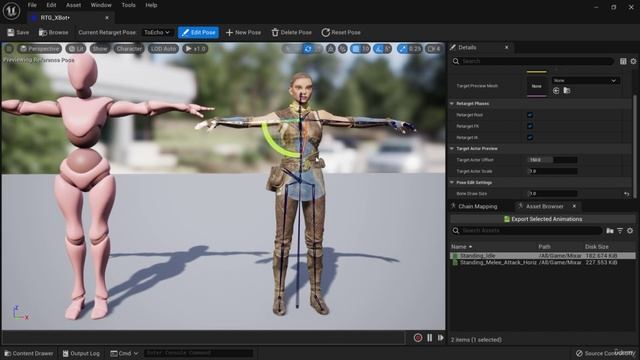Viewport: 640px width, 360px height.
Task: Collapse the Target Actor Preview section
Action: coord(452,149)
